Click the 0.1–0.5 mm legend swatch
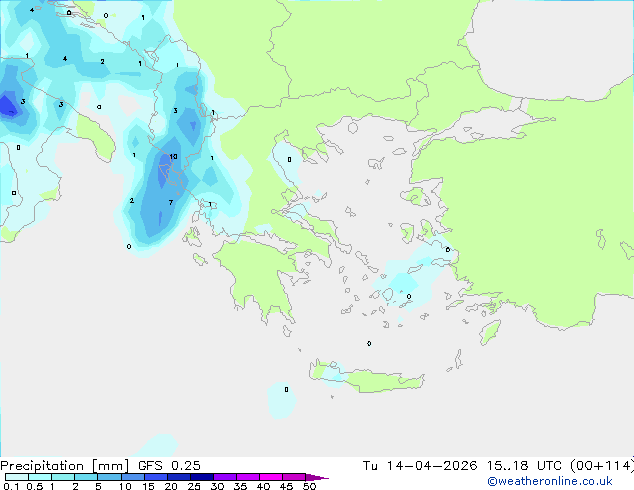 tap(17, 477)
